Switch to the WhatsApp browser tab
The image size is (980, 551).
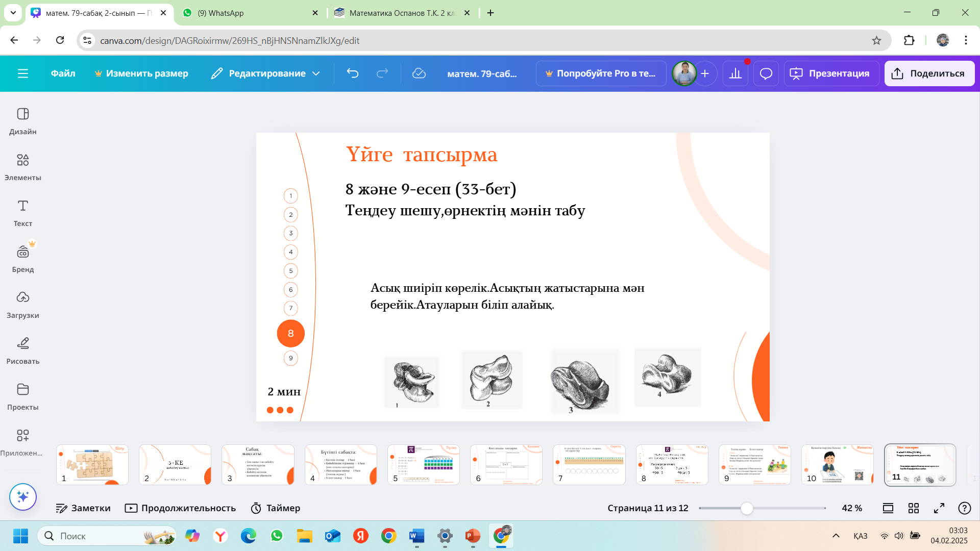250,13
